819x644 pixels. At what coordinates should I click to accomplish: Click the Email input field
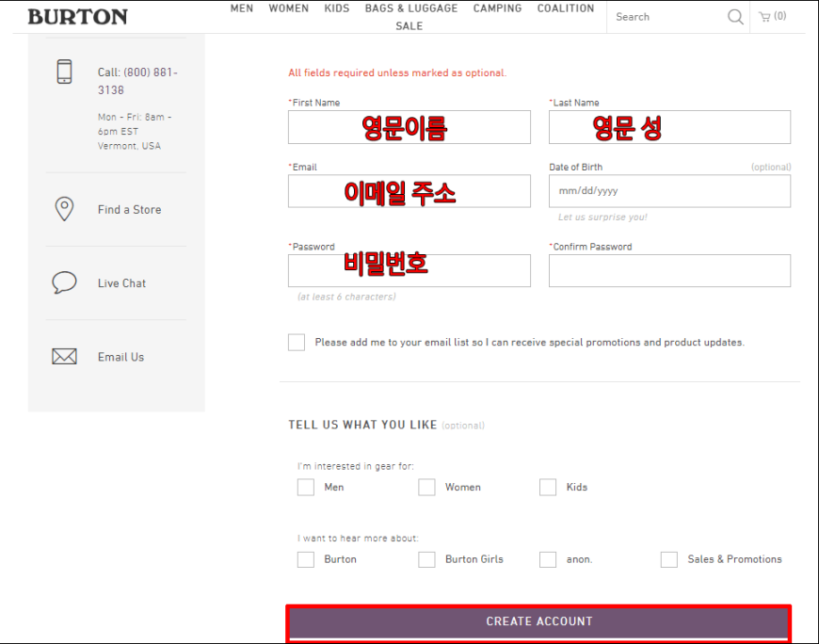(x=409, y=191)
